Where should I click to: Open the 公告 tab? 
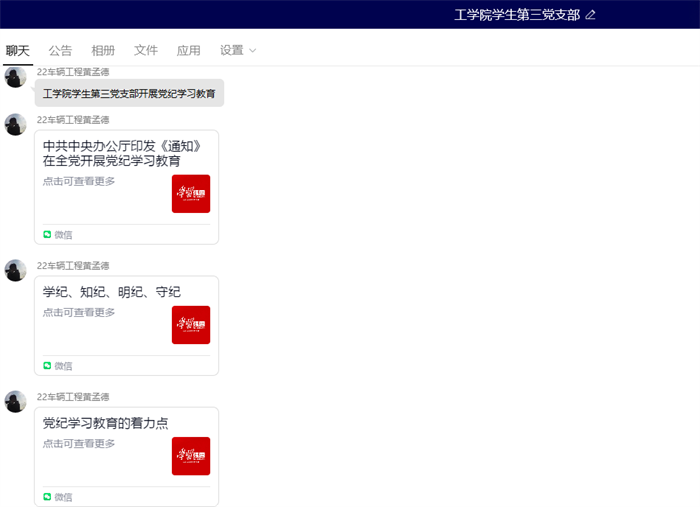[x=60, y=51]
